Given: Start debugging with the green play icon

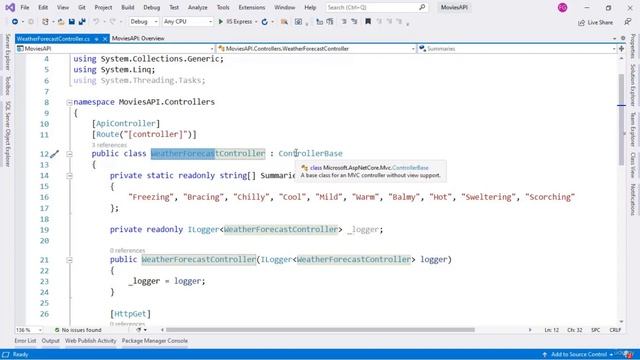Looking at the screenshot, I should point(221,22).
